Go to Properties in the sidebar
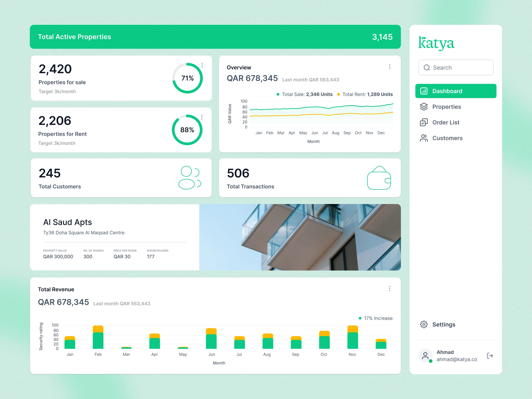 (x=456, y=107)
